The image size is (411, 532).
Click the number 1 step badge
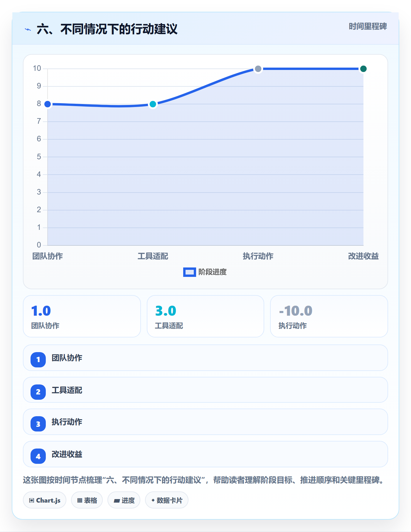[x=38, y=359]
